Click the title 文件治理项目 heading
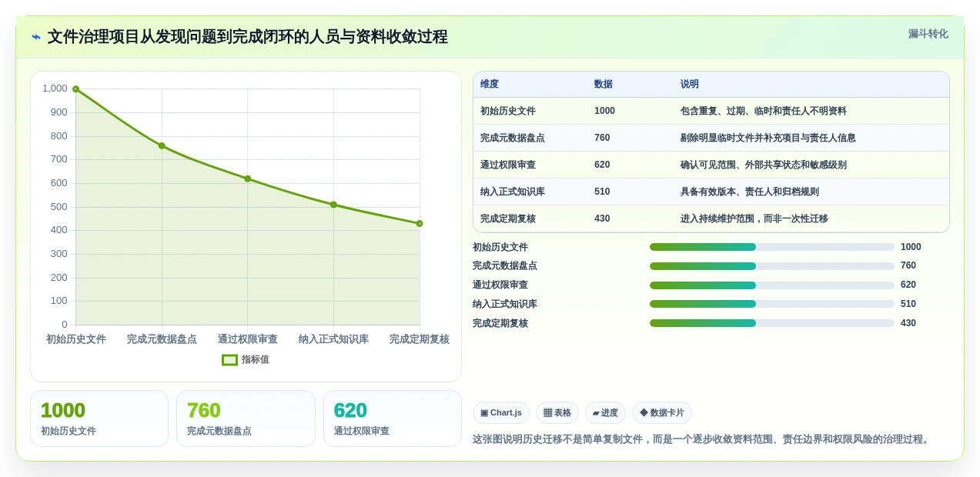Screen dimensions: 980x477 pos(248,37)
